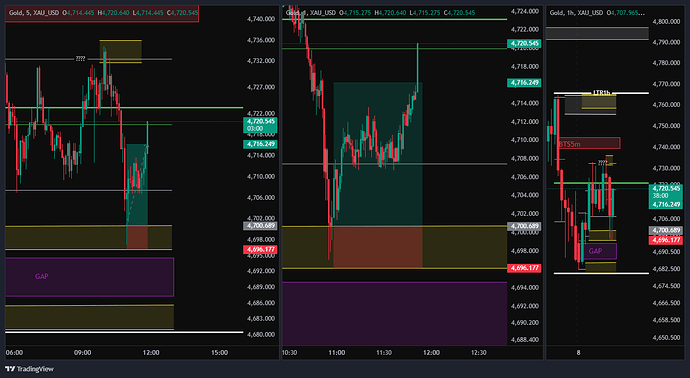Click 4,716.249 price tag in 5-minute chart
The height and width of the screenshot is (378, 690).
click(x=260, y=144)
